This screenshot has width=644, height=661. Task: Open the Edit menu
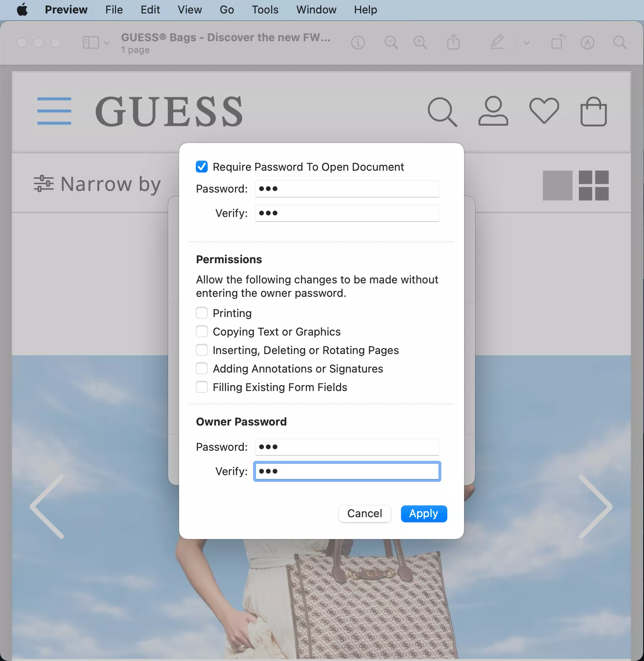(150, 9)
